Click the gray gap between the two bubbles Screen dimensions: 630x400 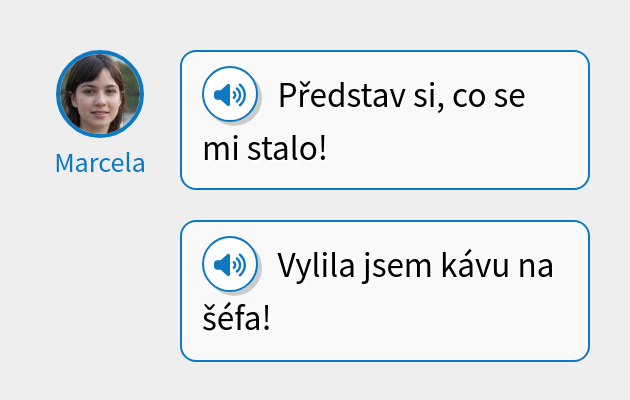(x=385, y=205)
